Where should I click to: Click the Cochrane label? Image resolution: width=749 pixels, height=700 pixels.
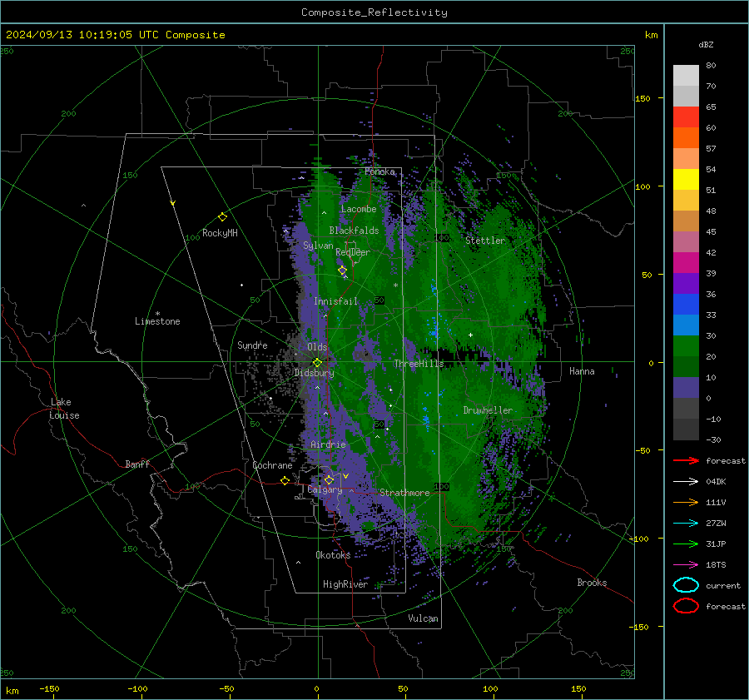(272, 465)
